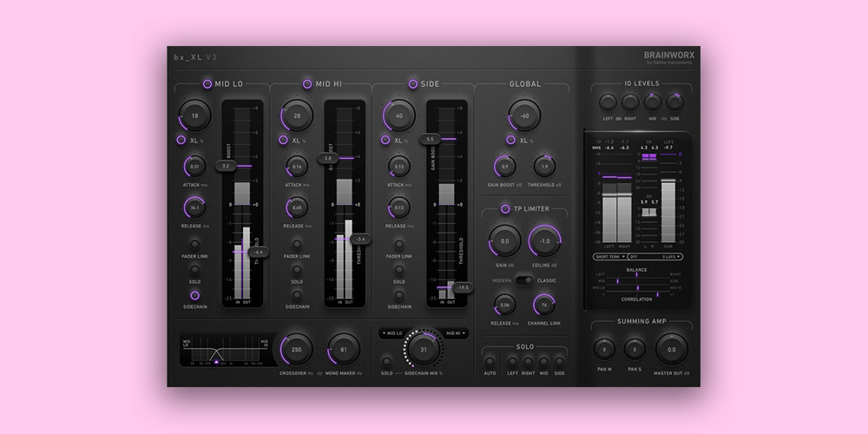Click the BRAINWORX logo

click(668, 56)
